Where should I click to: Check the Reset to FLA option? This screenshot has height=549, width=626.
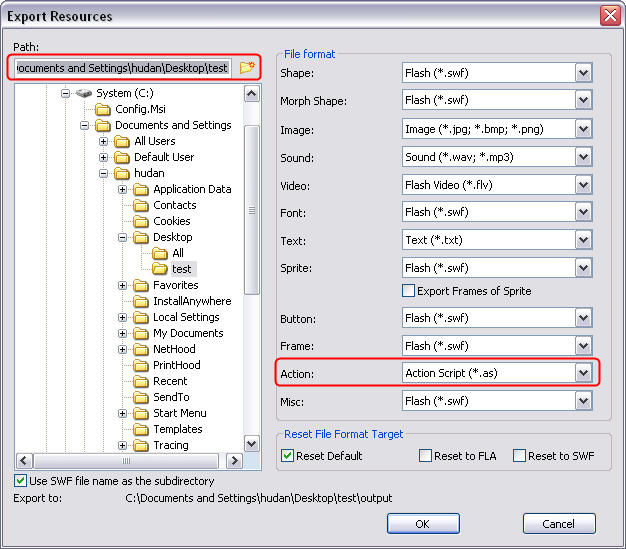point(425,456)
